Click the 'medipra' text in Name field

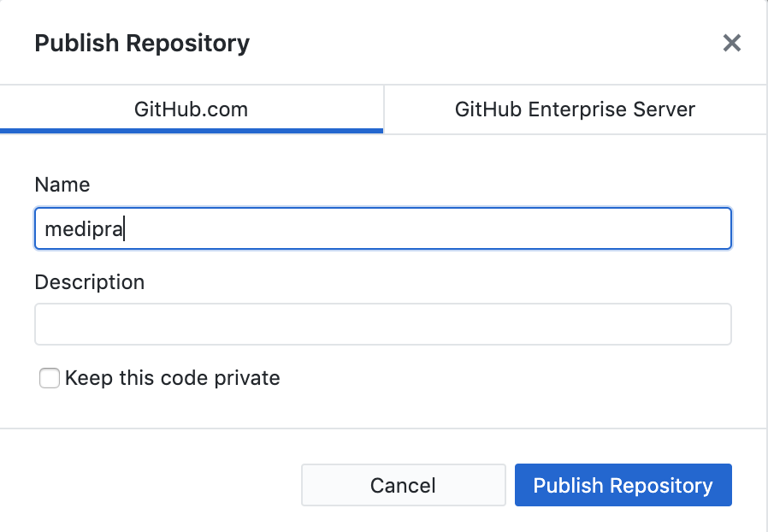(84, 229)
